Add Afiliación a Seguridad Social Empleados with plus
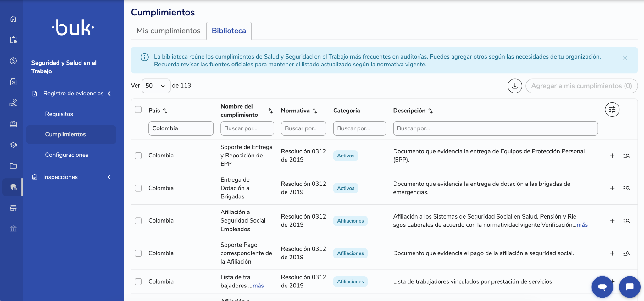 tap(612, 221)
